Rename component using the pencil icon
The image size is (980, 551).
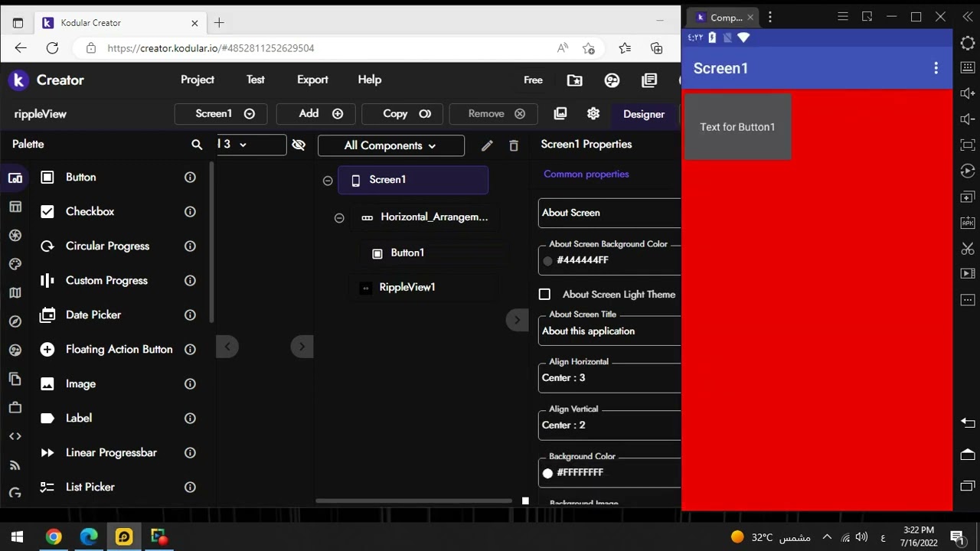click(x=487, y=145)
